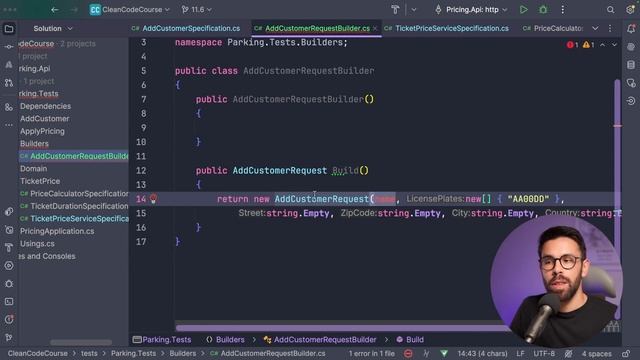Screen dimensions: 640x360
Task: Open the build hammer icon in top toolbar
Action: click(x=395, y=9)
